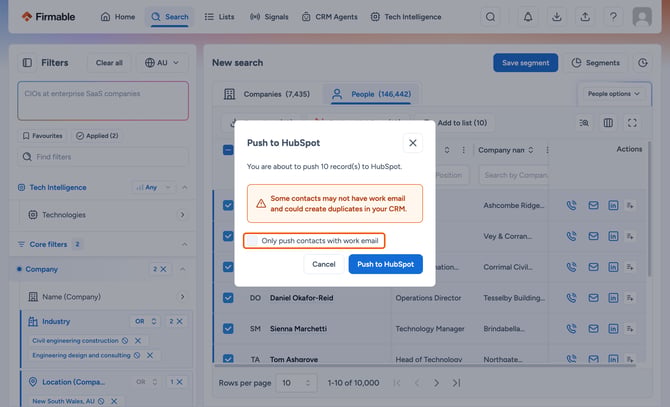Open the column layout icon
670x407 pixels.
[x=608, y=123]
